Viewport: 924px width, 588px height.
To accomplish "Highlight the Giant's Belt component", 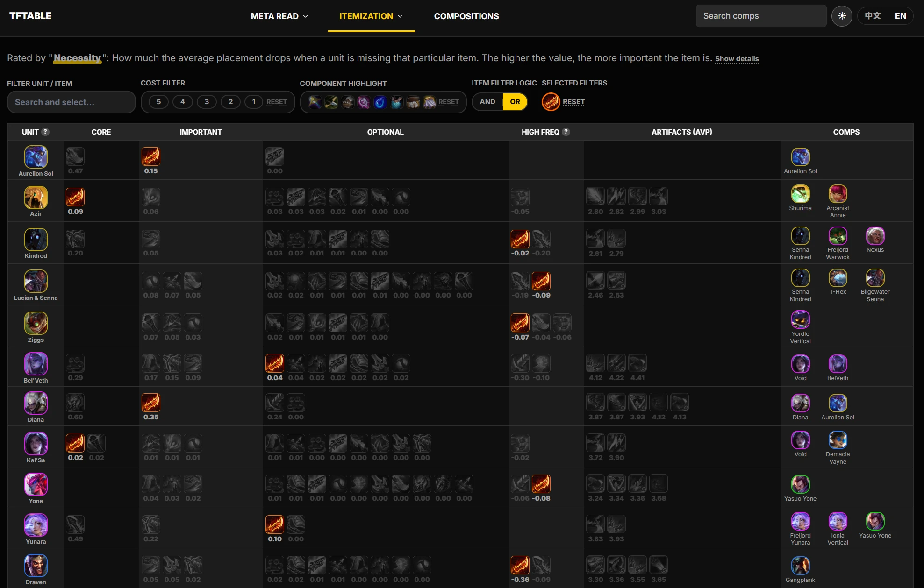I will coord(413,102).
